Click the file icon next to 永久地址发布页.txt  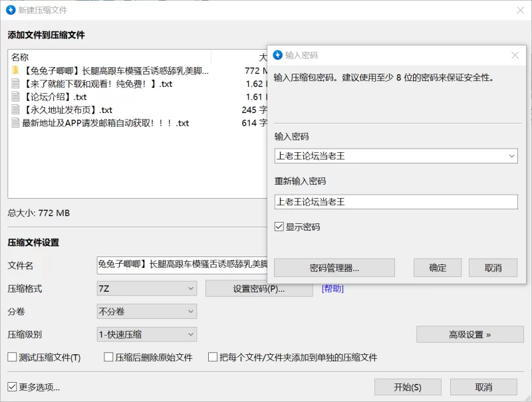15,110
